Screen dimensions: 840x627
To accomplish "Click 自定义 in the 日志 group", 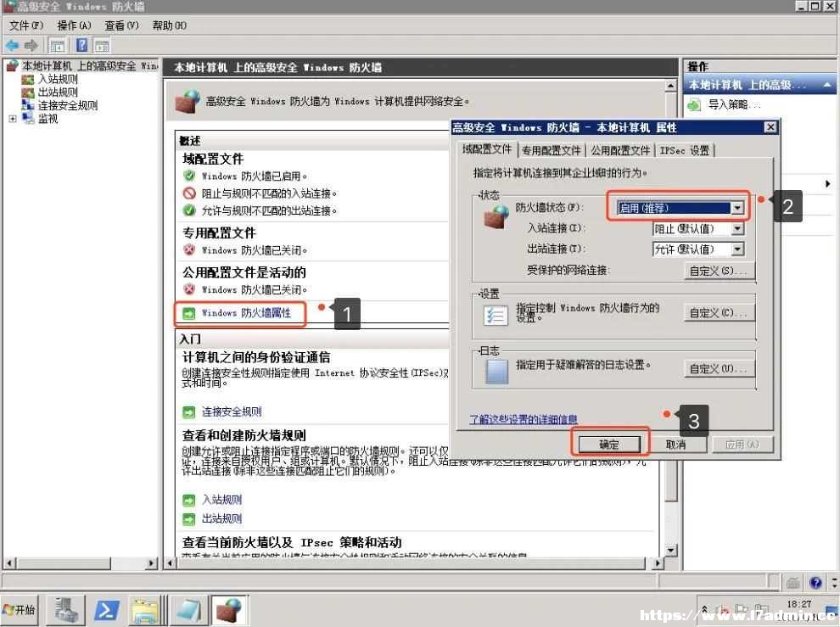I will tap(720, 369).
